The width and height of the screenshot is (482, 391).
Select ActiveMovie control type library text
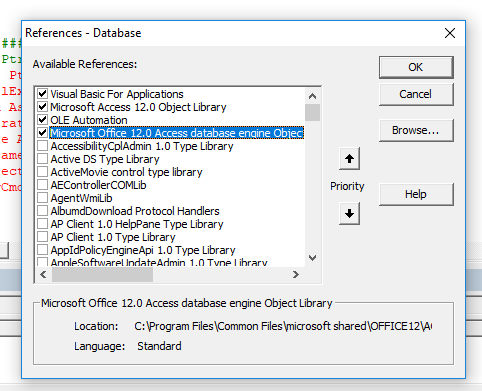point(126,172)
